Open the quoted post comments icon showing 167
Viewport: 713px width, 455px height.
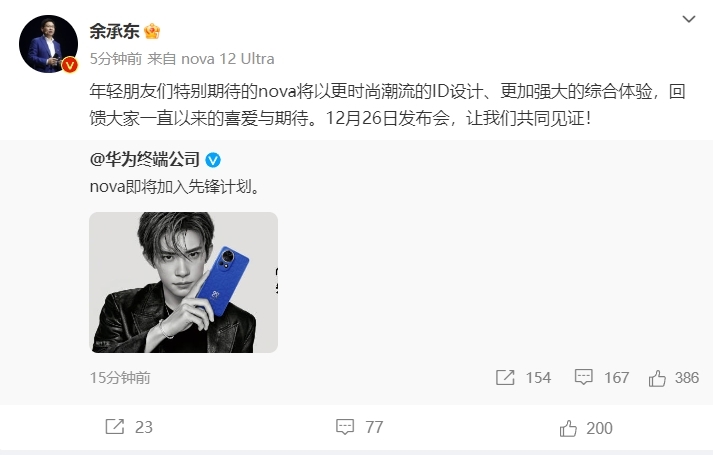[583, 377]
